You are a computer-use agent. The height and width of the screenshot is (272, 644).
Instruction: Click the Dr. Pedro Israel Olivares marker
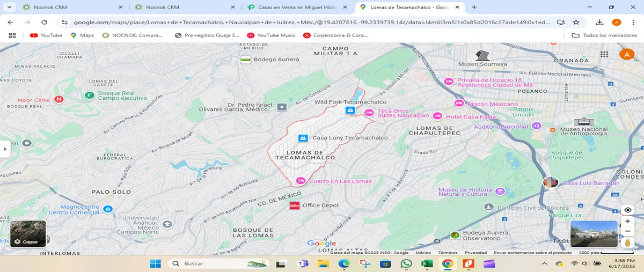click(x=282, y=107)
